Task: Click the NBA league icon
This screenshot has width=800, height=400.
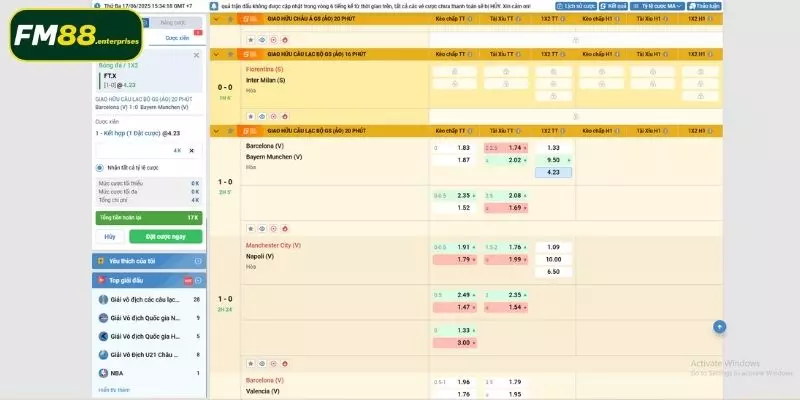Action: tap(103, 373)
